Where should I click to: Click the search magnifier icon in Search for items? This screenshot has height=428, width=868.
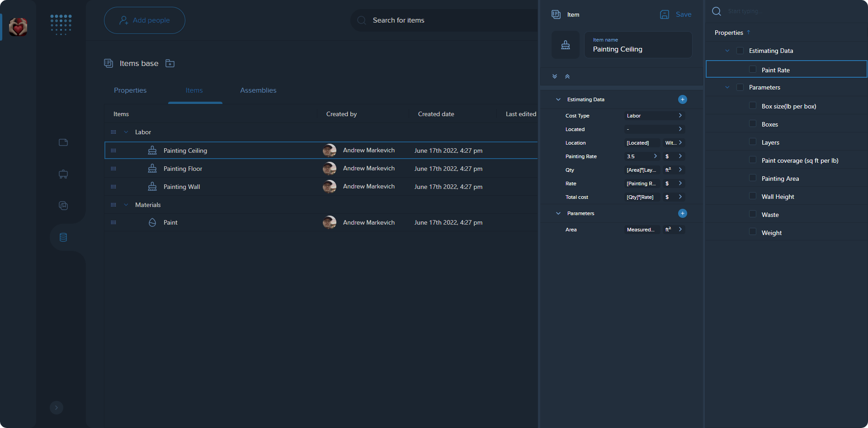(x=362, y=20)
